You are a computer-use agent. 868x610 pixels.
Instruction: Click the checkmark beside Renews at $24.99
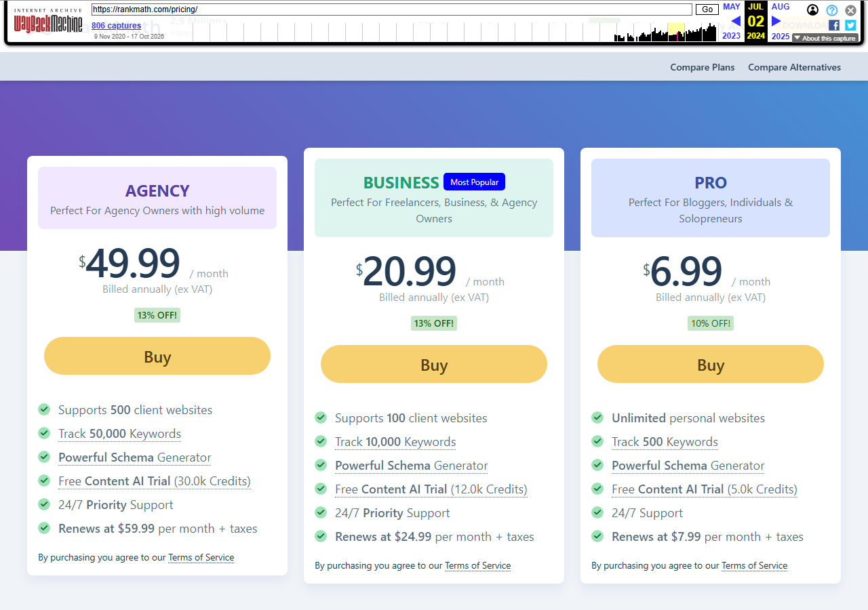point(321,536)
